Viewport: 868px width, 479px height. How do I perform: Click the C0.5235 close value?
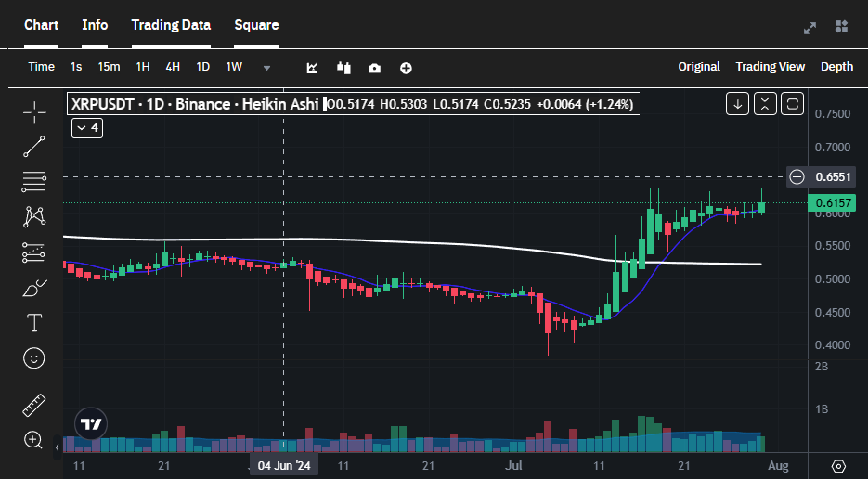[x=508, y=104]
